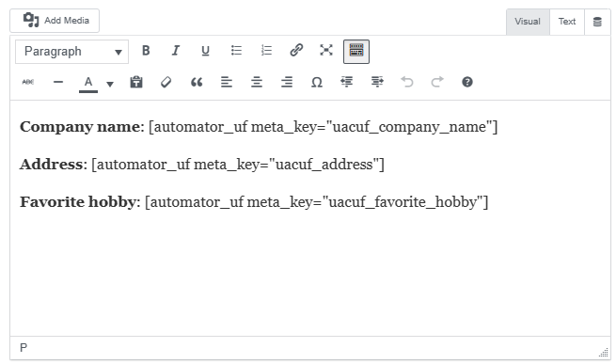Click the bold 'Company name' label text
This screenshot has width=616, height=364.
tap(80, 127)
